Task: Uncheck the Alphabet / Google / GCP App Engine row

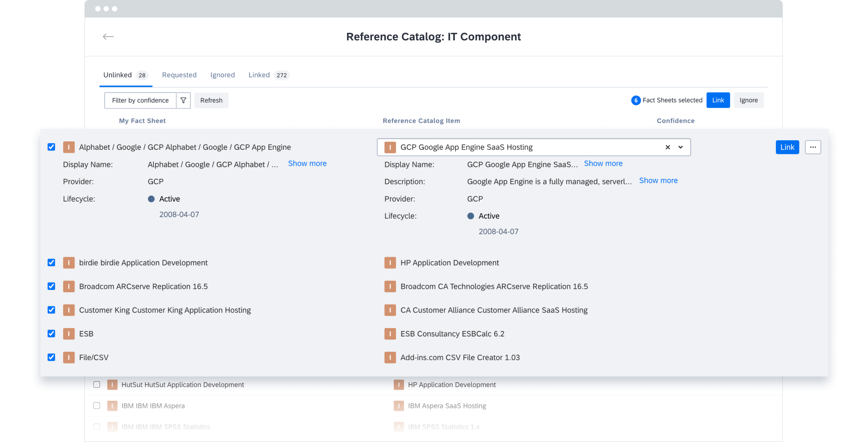Action: pyautogui.click(x=51, y=147)
